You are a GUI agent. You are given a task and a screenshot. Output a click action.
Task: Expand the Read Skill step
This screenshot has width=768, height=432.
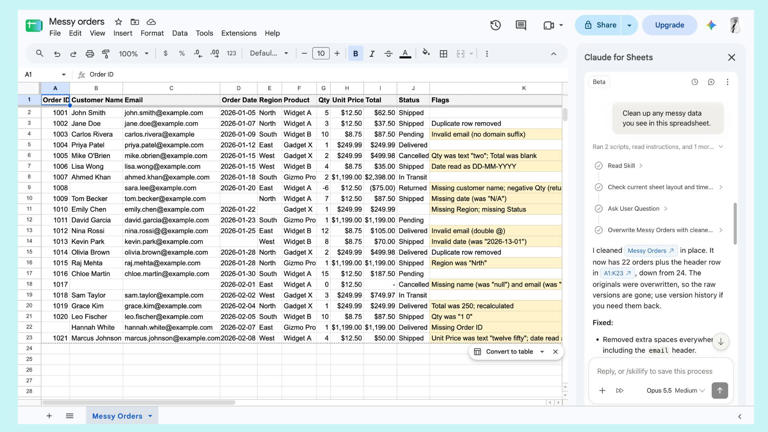tap(625, 166)
